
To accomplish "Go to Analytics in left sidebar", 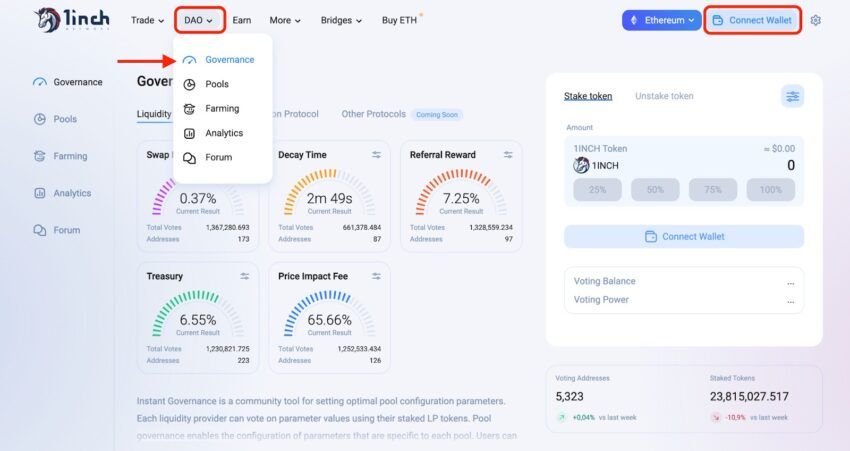I will pos(62,193).
